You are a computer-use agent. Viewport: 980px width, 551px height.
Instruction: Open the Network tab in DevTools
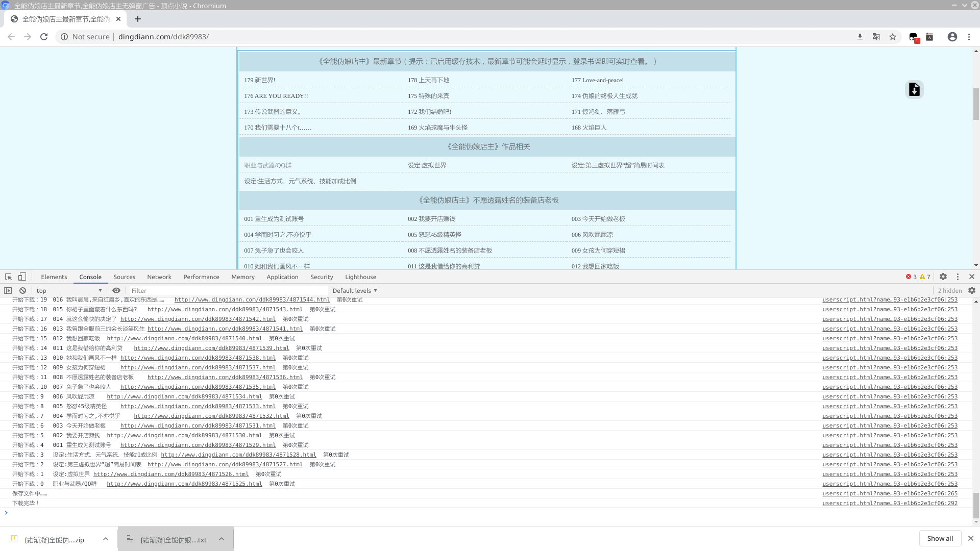point(160,277)
